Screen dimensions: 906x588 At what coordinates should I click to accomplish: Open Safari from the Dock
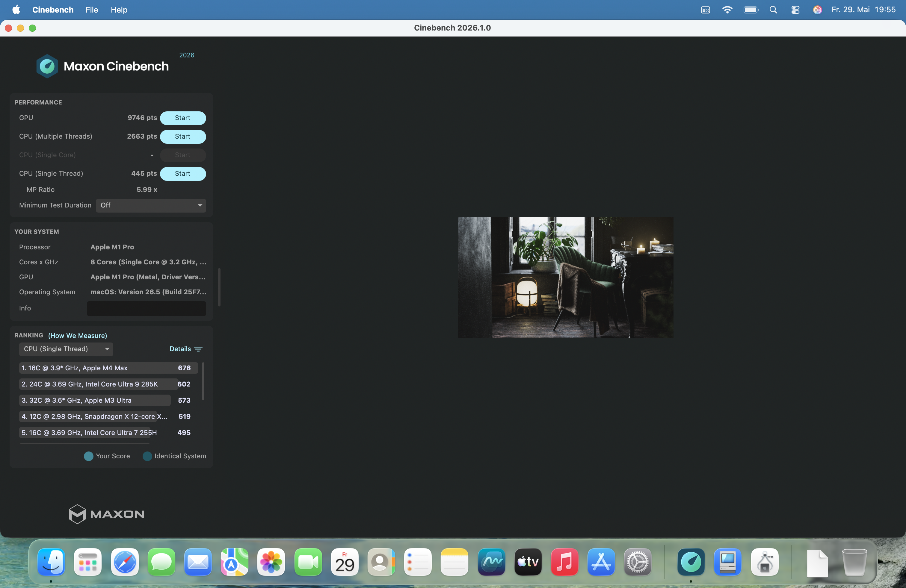pos(124,562)
